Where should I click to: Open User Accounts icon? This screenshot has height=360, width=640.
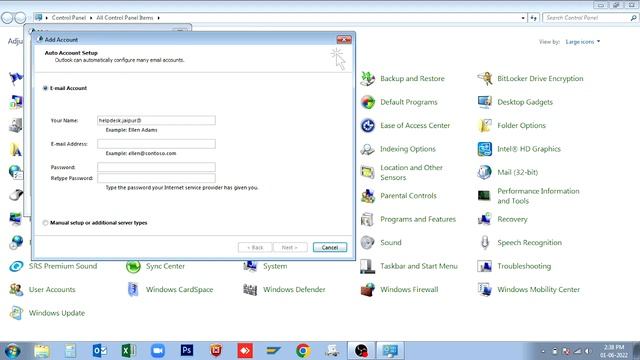tap(16, 289)
